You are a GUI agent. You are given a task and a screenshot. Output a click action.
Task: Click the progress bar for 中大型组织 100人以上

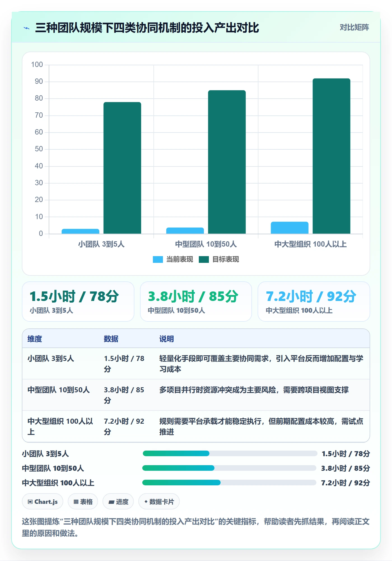point(229,483)
